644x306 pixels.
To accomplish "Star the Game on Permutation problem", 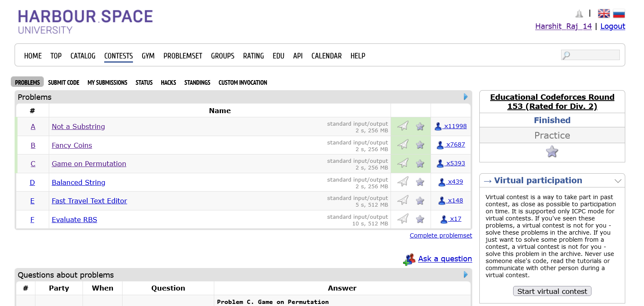I will tap(420, 163).
